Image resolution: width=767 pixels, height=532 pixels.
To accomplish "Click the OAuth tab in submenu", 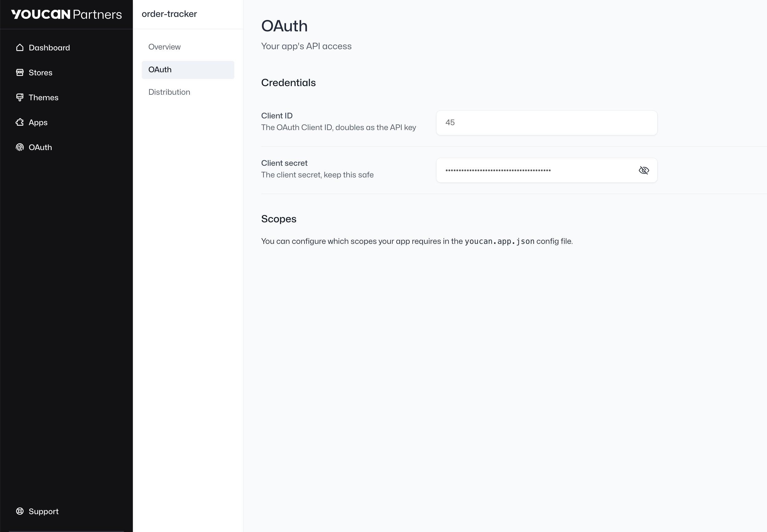I will click(188, 69).
